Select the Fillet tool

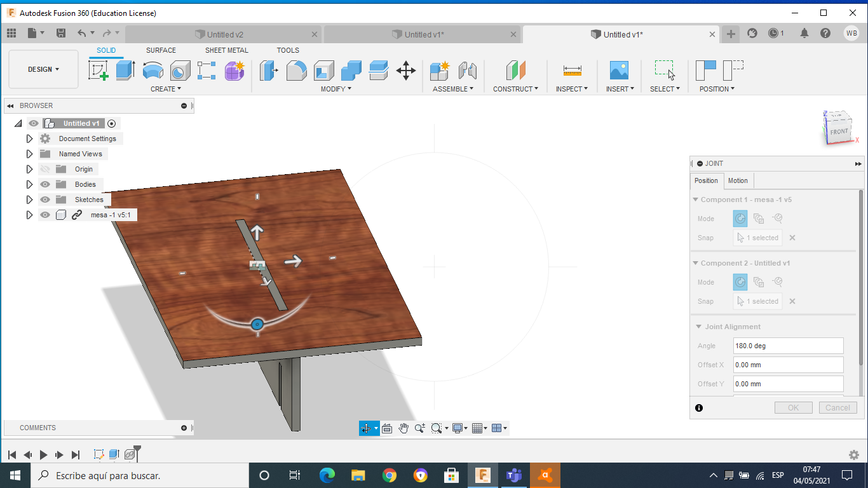pos(297,70)
